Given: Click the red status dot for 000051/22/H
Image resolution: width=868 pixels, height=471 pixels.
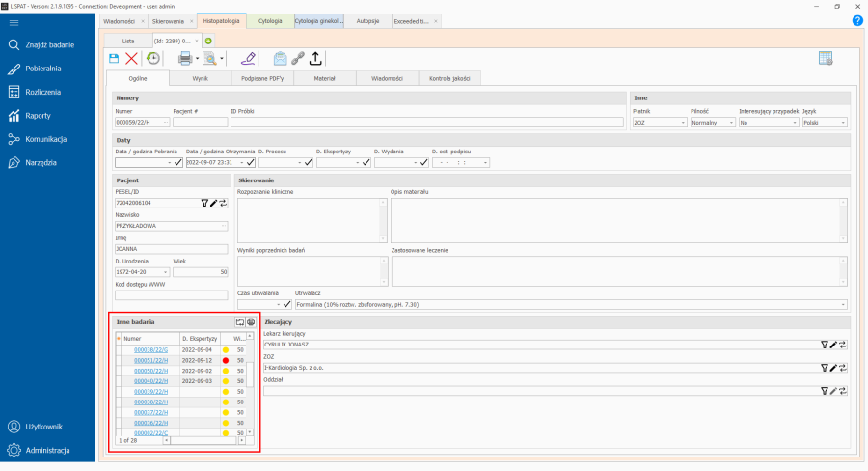Looking at the screenshot, I should 226,360.
